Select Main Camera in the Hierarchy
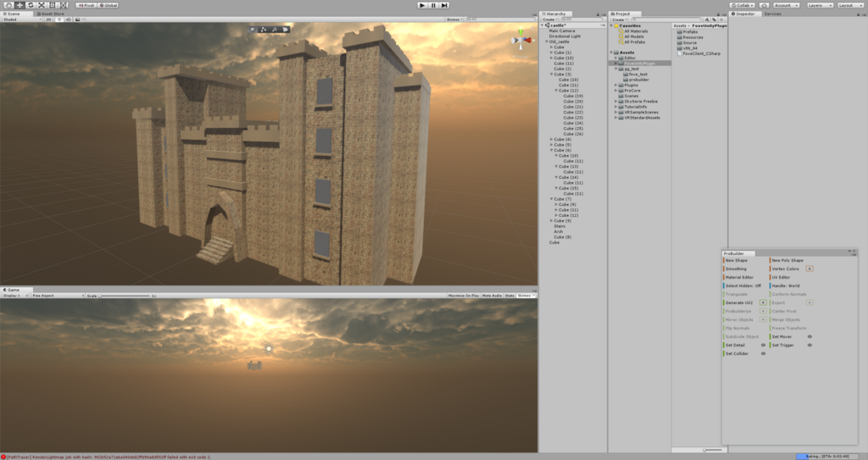The height and width of the screenshot is (460, 868). pos(562,31)
